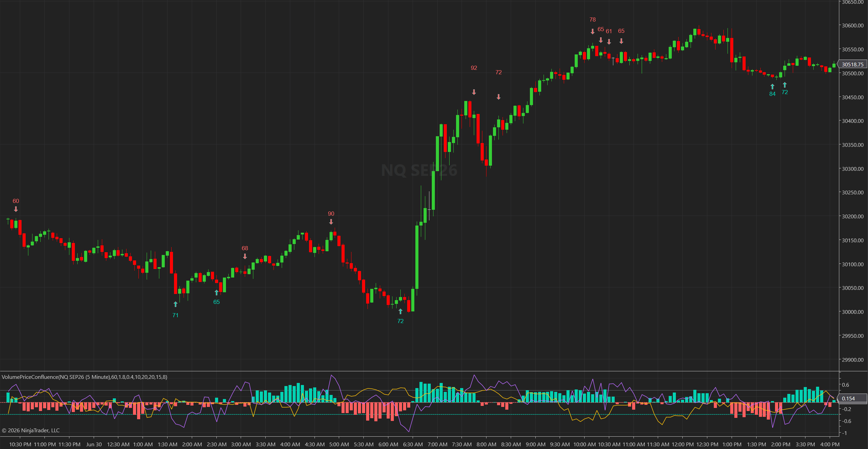Select the indicator value marker 0.154
Image resolution: width=868 pixels, height=449 pixels.
click(853, 398)
